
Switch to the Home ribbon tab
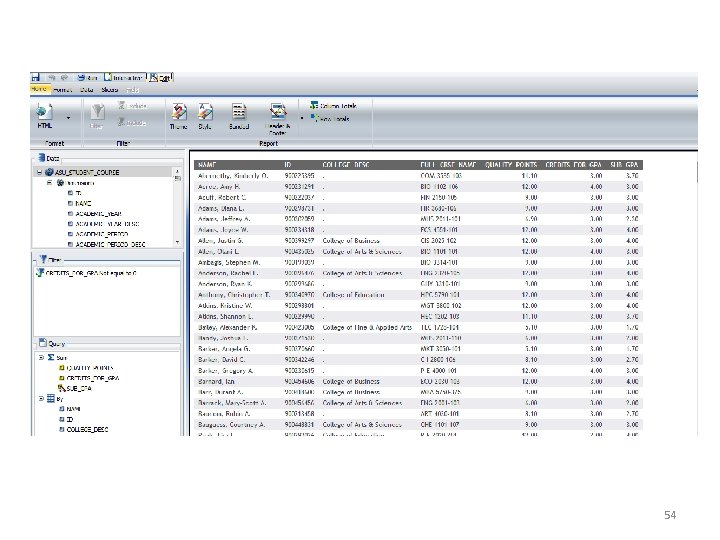pos(39,89)
